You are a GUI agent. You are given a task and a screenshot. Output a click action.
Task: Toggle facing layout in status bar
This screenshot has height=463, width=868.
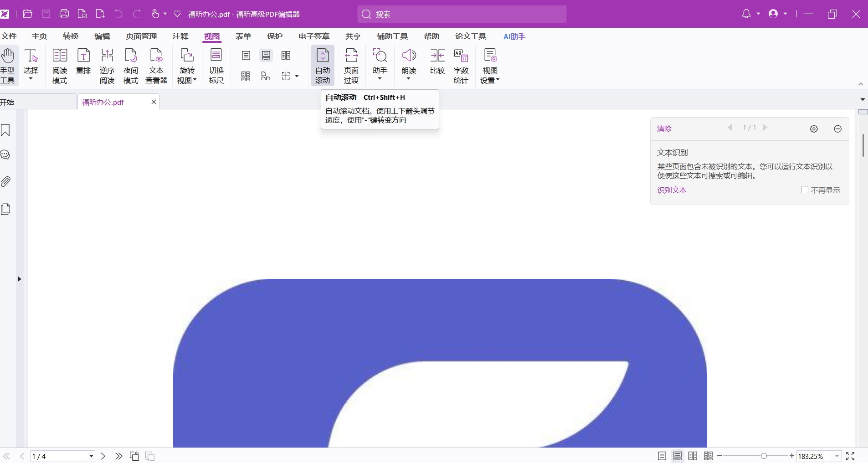point(693,456)
